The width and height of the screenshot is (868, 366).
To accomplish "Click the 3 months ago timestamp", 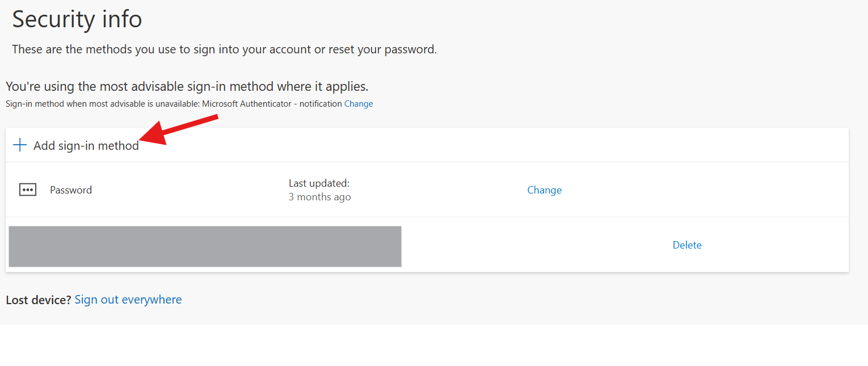I will tap(319, 197).
